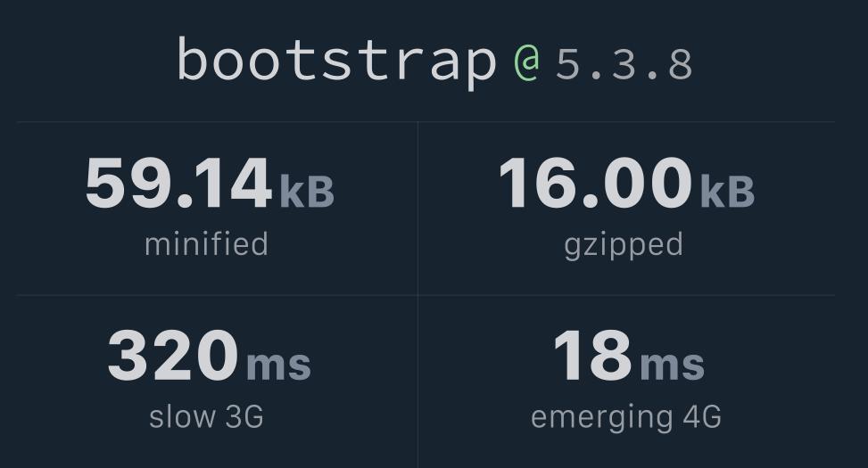Click the bootstrap package name
The width and height of the screenshot is (868, 468).
(x=335, y=62)
